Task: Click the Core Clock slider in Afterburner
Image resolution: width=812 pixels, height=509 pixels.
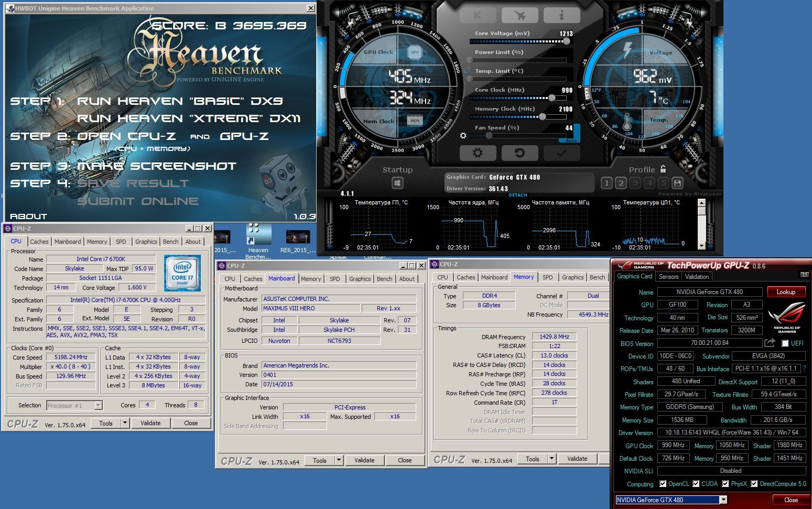Action: point(517,98)
